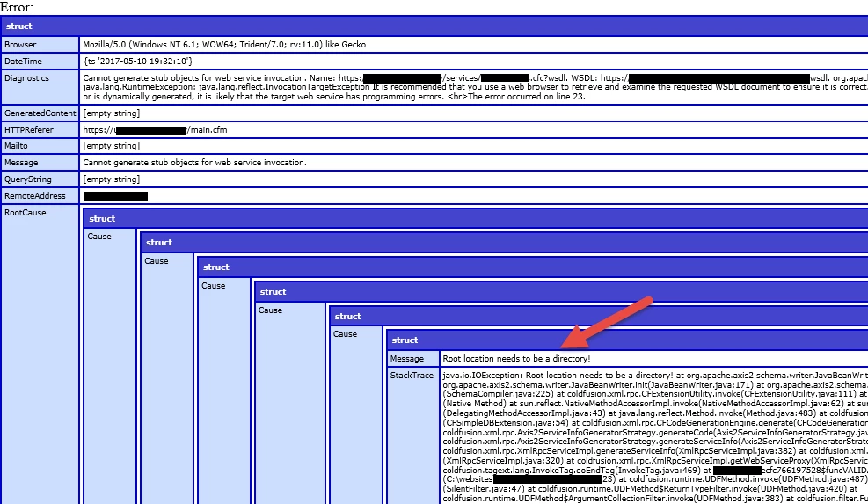Image resolution: width=868 pixels, height=504 pixels.
Task: Select the timestamp '2017-05-10 19:32:10' value
Action: click(138, 61)
